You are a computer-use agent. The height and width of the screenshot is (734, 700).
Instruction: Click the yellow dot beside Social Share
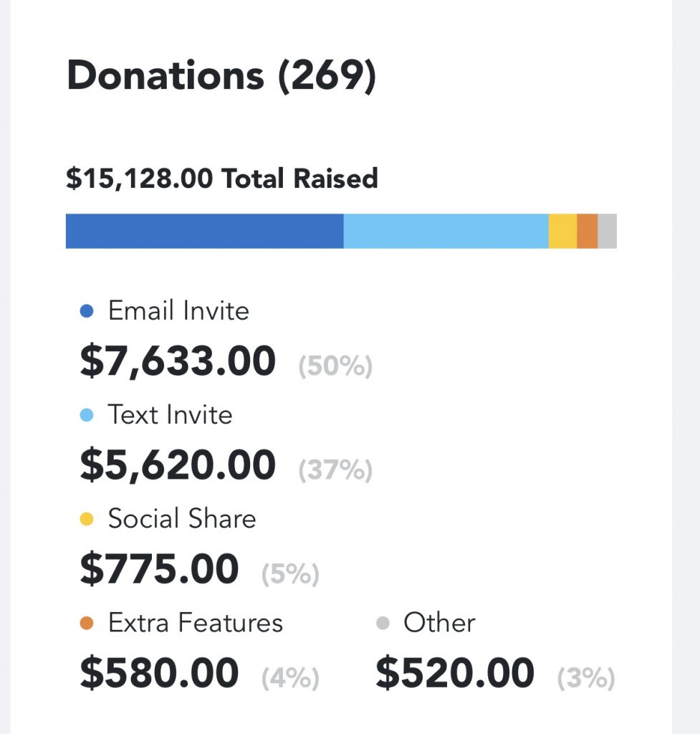coord(87,519)
